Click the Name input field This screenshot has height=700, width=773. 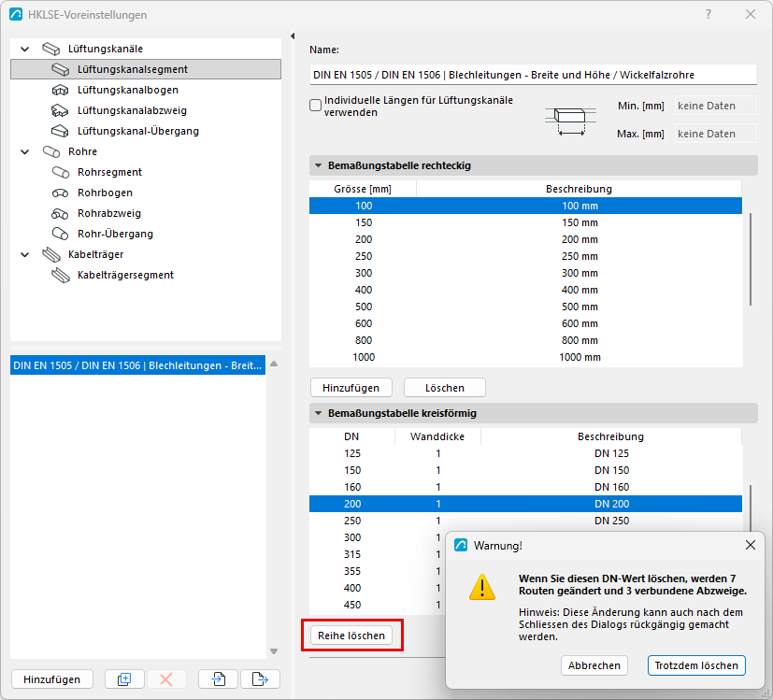(x=533, y=75)
